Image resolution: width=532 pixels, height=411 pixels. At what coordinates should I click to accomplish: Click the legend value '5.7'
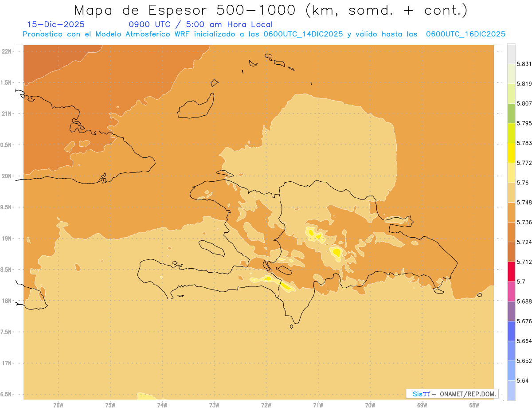(x=521, y=282)
